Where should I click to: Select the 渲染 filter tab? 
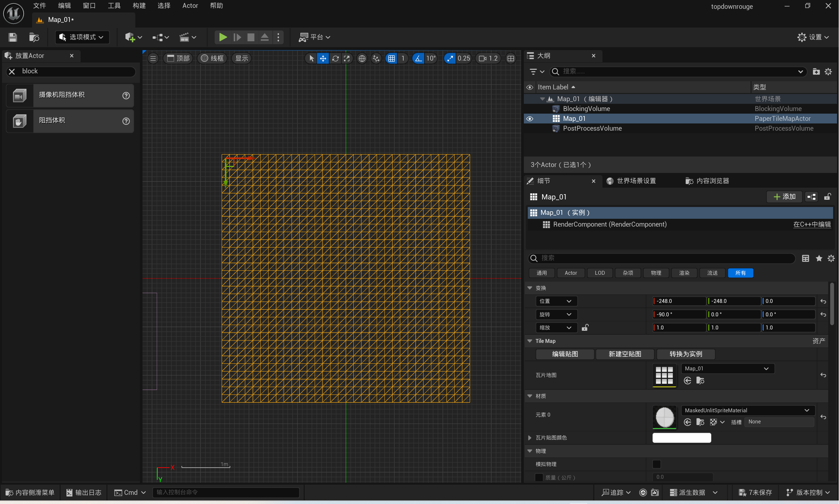(x=684, y=273)
